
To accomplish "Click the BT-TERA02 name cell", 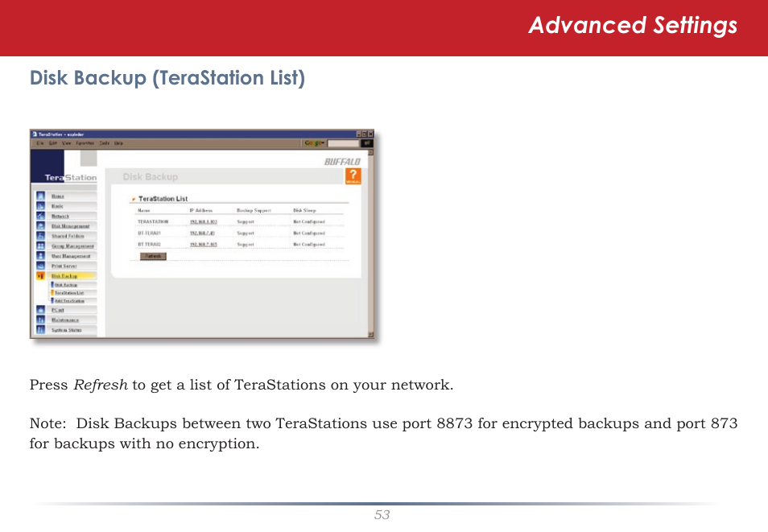I will [x=150, y=245].
